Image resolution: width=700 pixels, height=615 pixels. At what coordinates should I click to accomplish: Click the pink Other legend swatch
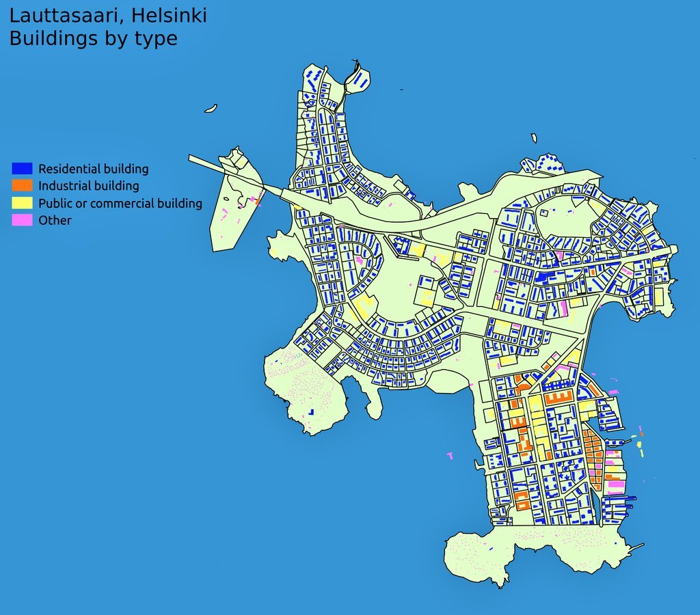[22, 220]
